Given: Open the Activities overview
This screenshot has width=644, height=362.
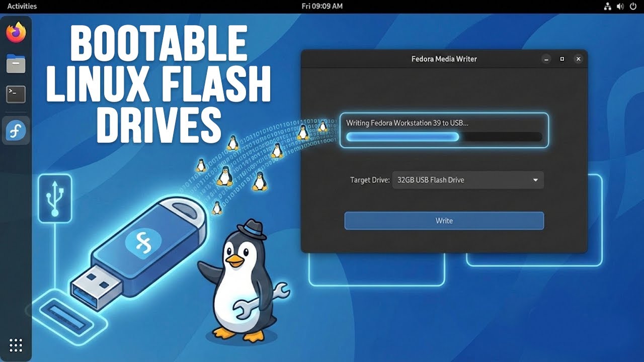Looking at the screenshot, I should 22,6.
